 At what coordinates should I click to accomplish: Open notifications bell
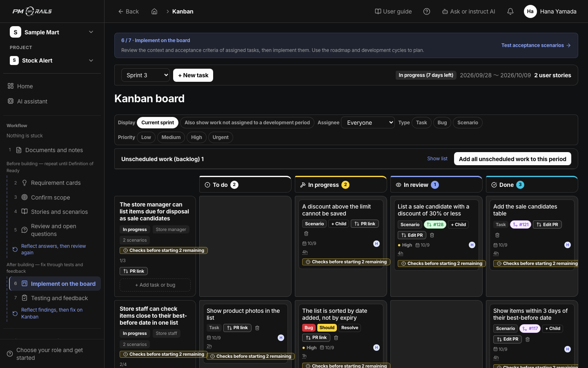[x=510, y=11]
